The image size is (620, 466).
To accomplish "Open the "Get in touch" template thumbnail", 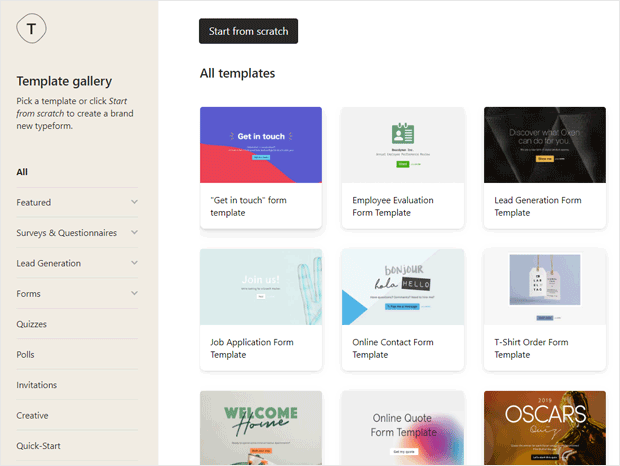I will point(261,145).
